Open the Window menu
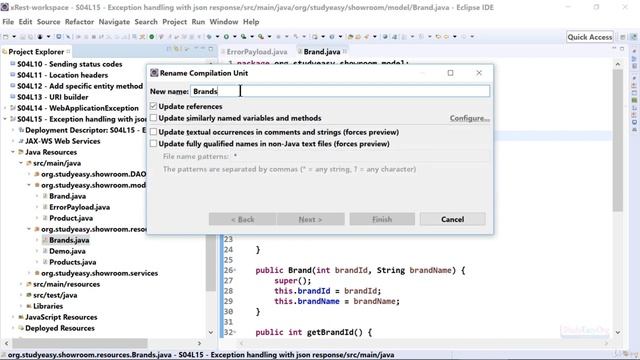Screen dimensions: 640x360 224,22
